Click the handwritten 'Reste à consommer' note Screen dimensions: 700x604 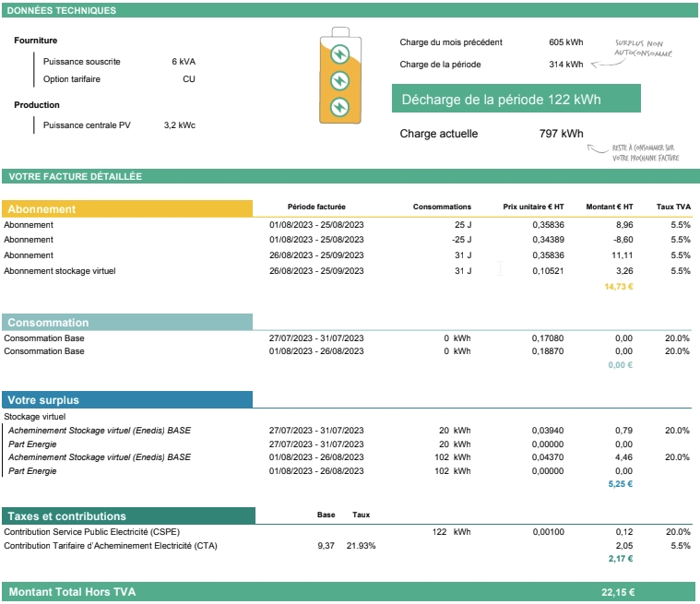coord(645,152)
